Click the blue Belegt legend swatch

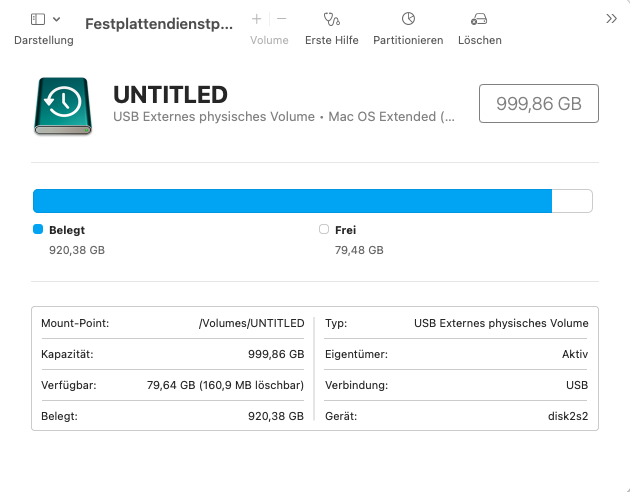pos(38,229)
